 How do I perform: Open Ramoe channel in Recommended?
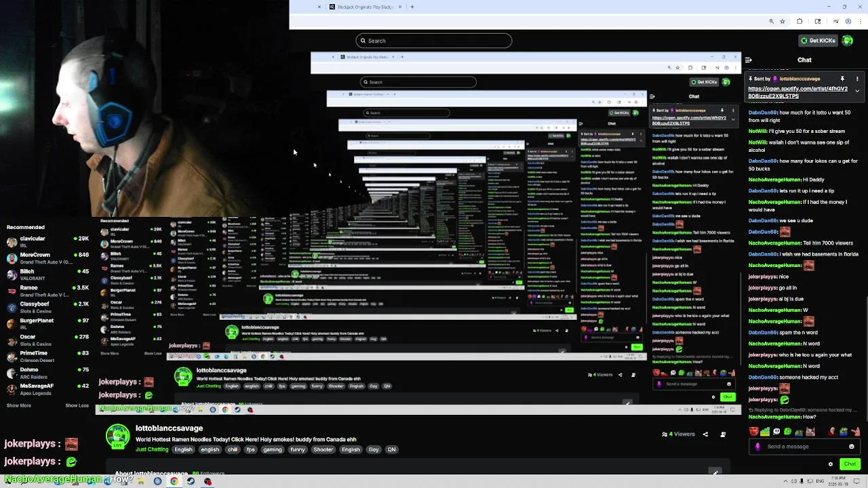[x=47, y=291]
